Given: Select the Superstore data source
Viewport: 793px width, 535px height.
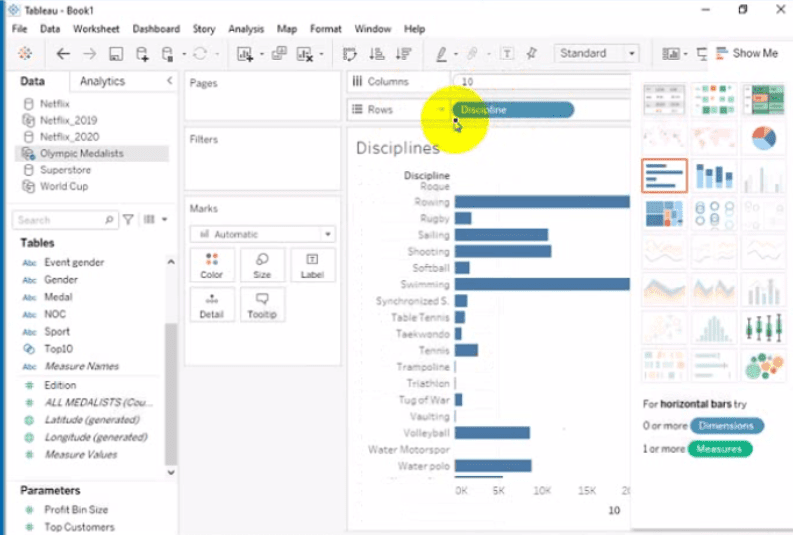Looking at the screenshot, I should [65, 170].
